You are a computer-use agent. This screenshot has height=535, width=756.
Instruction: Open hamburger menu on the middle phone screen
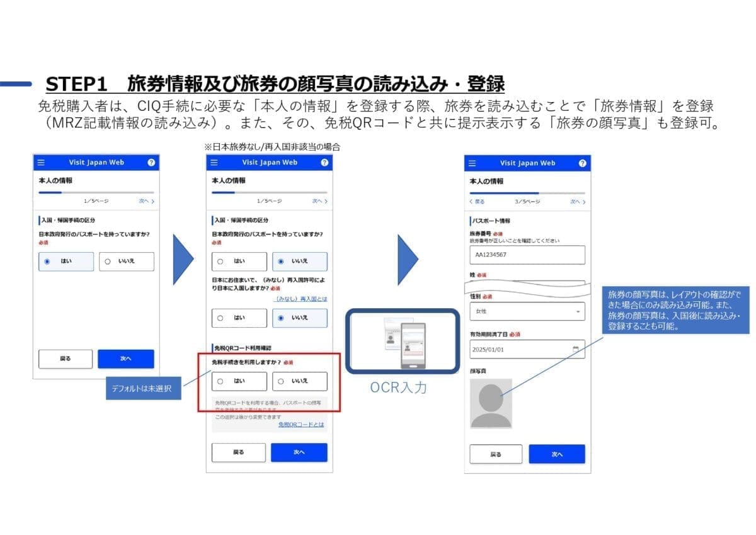pos(215,163)
